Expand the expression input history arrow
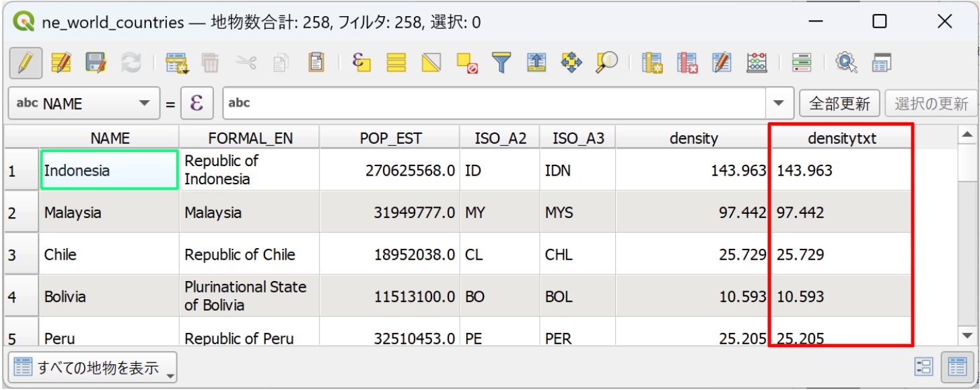 (x=779, y=104)
